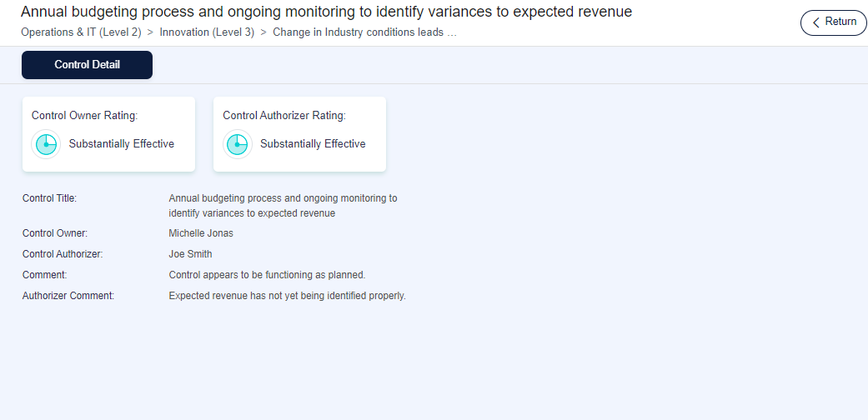This screenshot has height=420, width=868.
Task: Click the Return button
Action: coord(833,22)
